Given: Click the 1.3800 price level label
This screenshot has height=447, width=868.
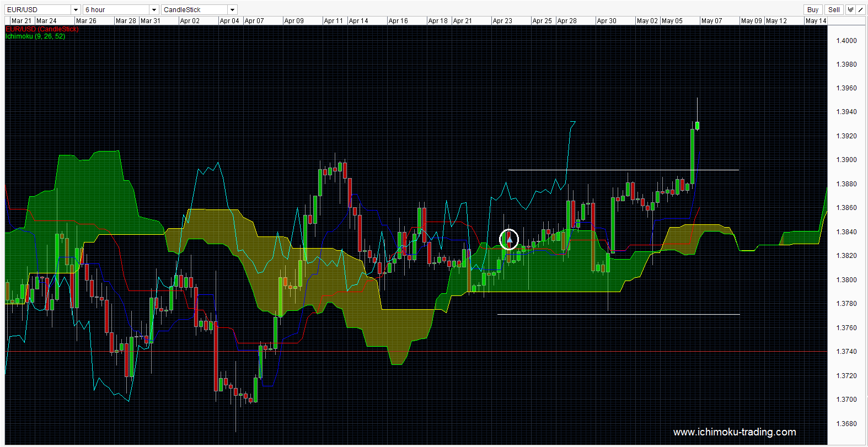Looking at the screenshot, I should (x=846, y=279).
